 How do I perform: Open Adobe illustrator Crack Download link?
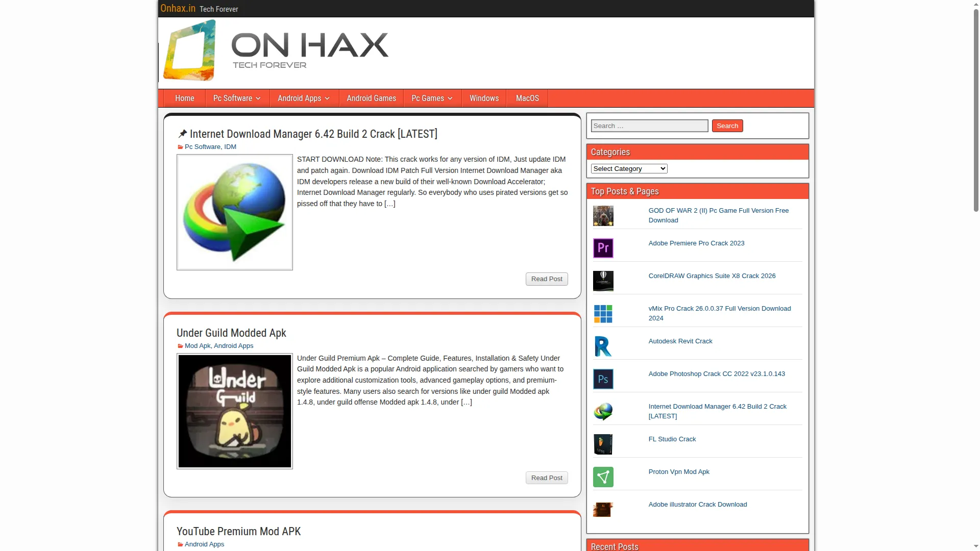pyautogui.click(x=698, y=505)
